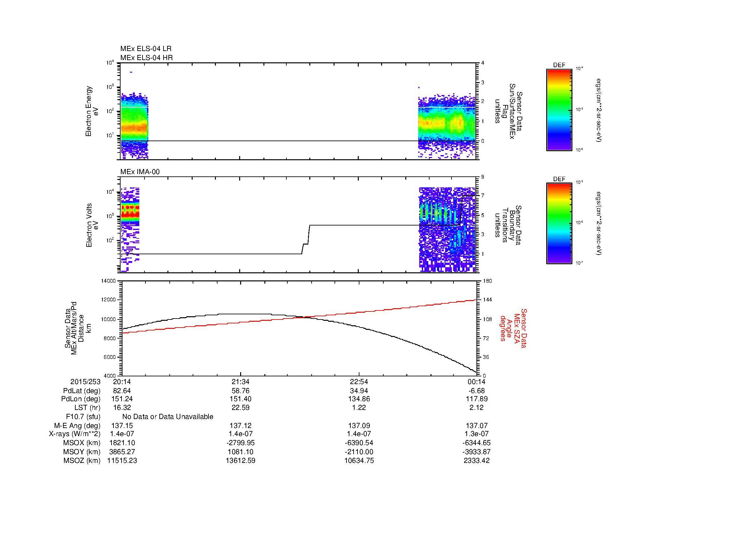Click the date label '2015/253'
The width and height of the screenshot is (756, 534).
[85, 382]
